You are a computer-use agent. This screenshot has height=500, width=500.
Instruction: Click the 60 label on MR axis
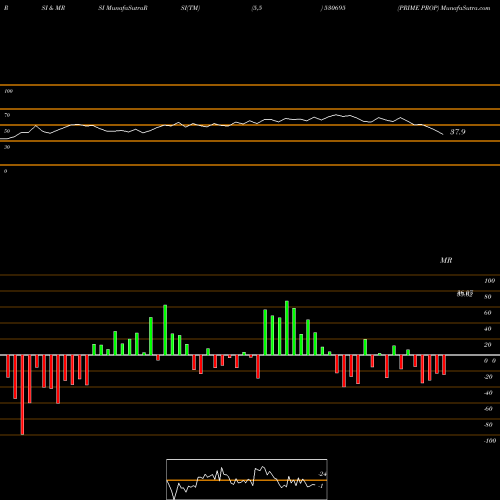(488, 313)
